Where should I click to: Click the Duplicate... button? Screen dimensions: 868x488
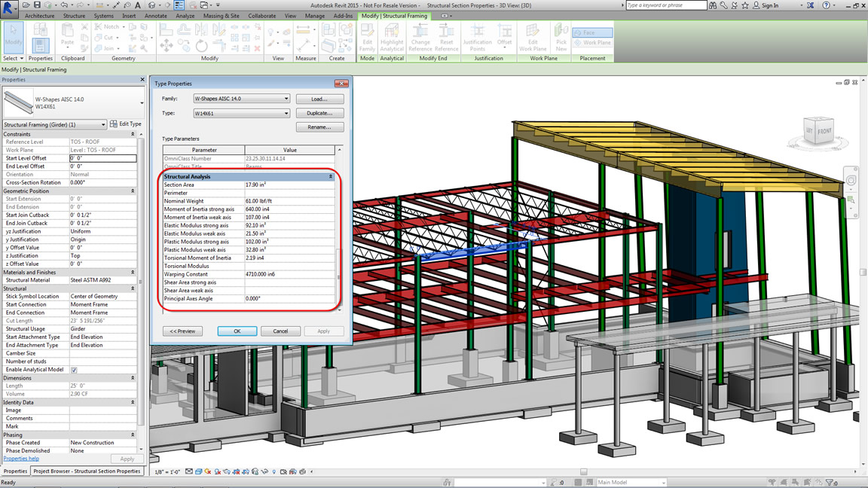click(319, 113)
